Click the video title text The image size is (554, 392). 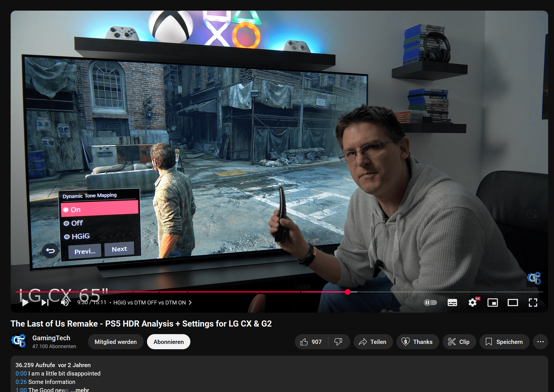[141, 323]
